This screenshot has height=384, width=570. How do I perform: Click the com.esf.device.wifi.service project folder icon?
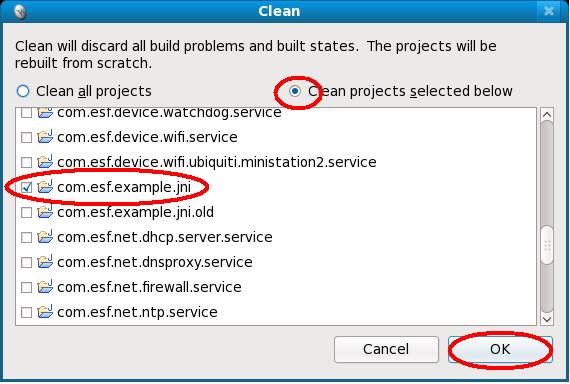click(45, 137)
